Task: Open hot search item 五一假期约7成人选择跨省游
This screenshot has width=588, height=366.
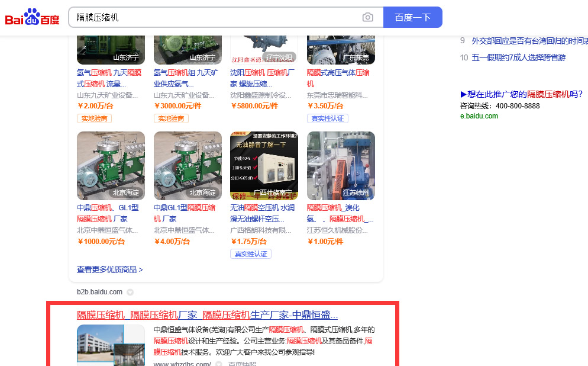Action: pyautogui.click(x=518, y=57)
